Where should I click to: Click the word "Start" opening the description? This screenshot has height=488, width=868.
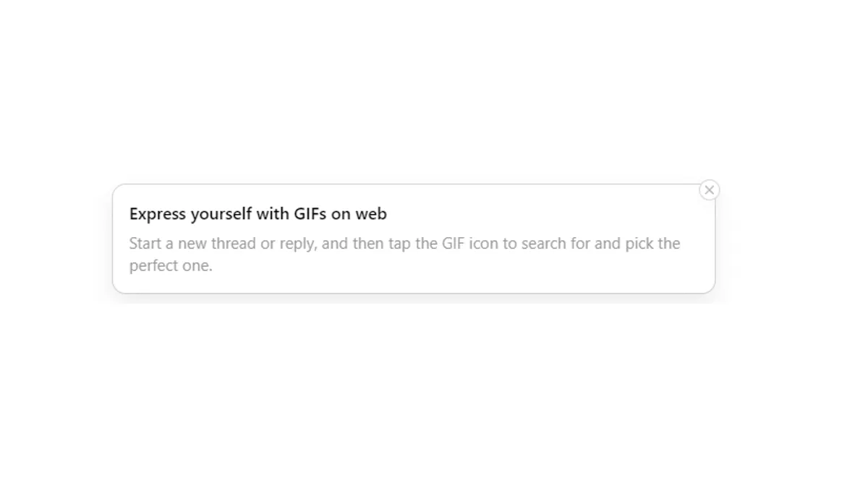pos(145,244)
